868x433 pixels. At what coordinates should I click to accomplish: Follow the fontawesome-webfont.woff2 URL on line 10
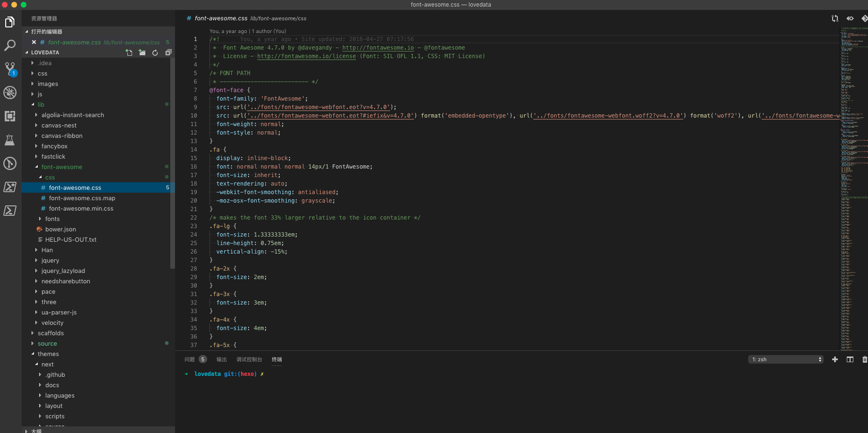pyautogui.click(x=608, y=116)
